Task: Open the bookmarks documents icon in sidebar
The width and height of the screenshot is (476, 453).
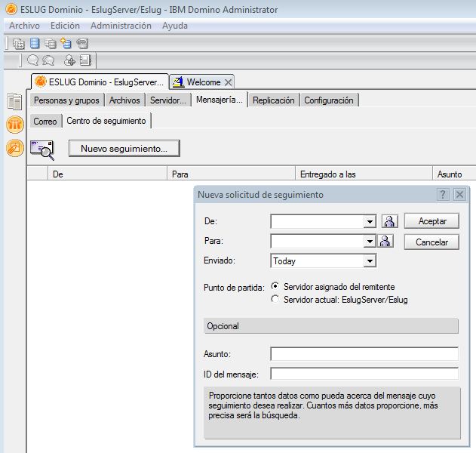Action: [14, 101]
